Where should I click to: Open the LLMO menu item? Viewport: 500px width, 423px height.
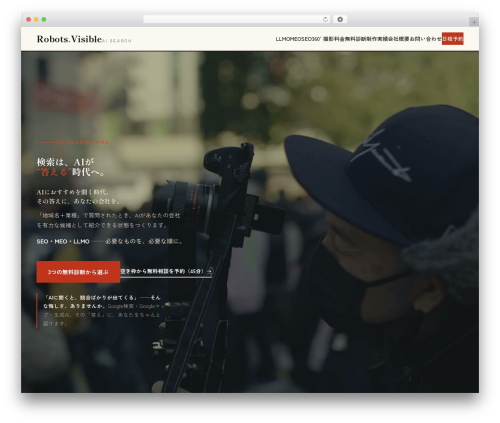pyautogui.click(x=282, y=39)
